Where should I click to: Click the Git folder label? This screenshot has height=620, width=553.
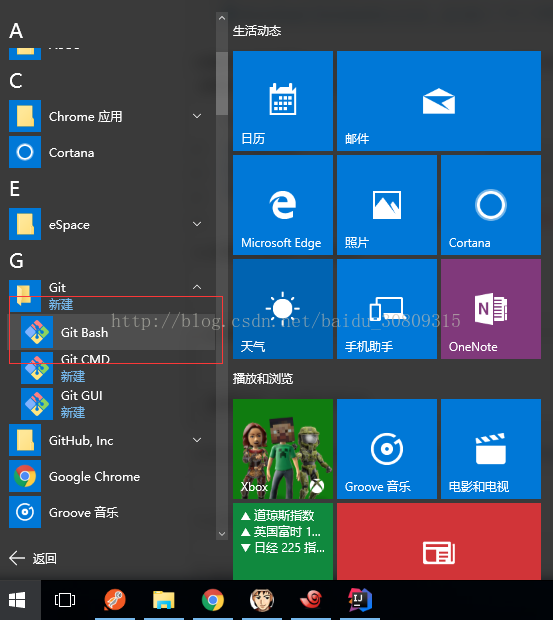tap(57, 287)
